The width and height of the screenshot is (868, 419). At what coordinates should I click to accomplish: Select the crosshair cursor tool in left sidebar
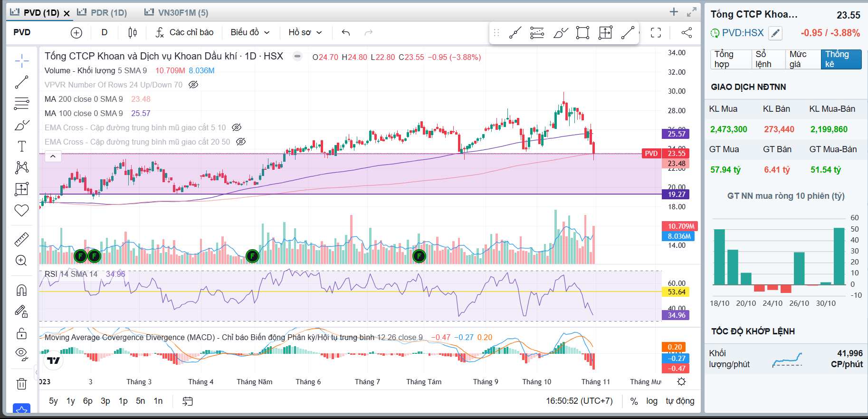(x=22, y=61)
